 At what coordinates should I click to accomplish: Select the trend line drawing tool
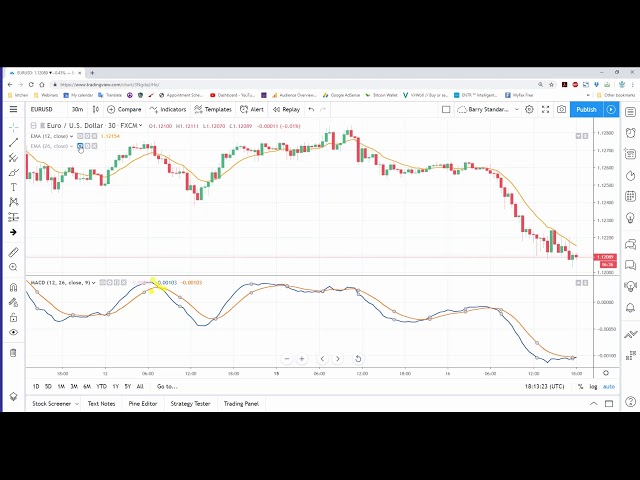14,142
